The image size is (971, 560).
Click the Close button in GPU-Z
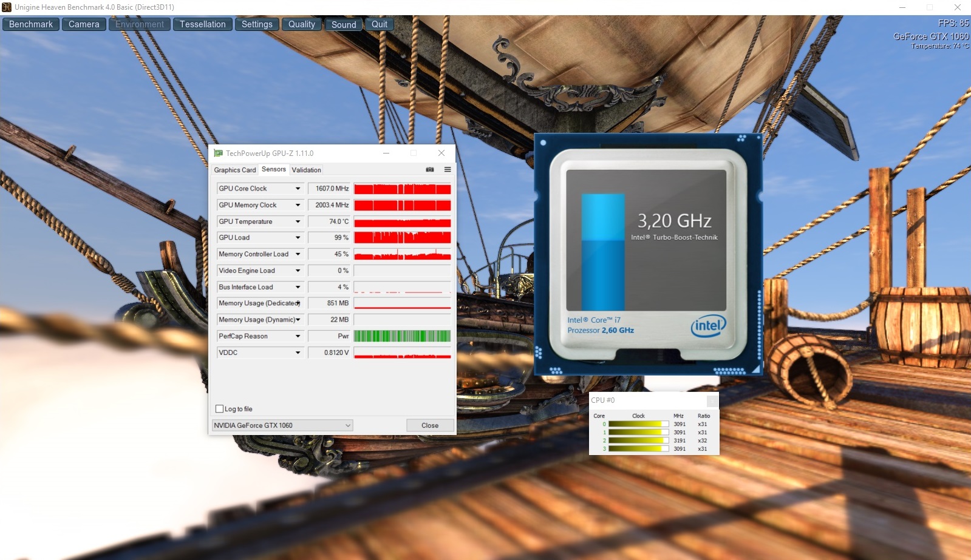[430, 425]
